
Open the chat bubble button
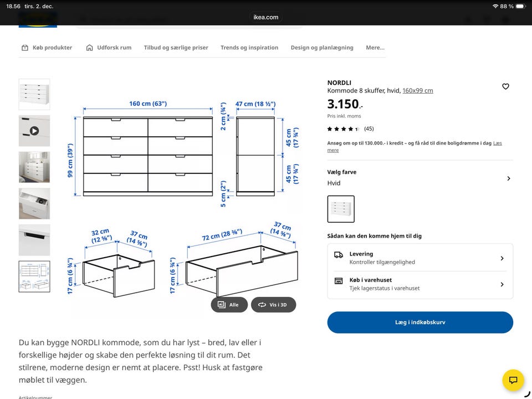(513, 380)
